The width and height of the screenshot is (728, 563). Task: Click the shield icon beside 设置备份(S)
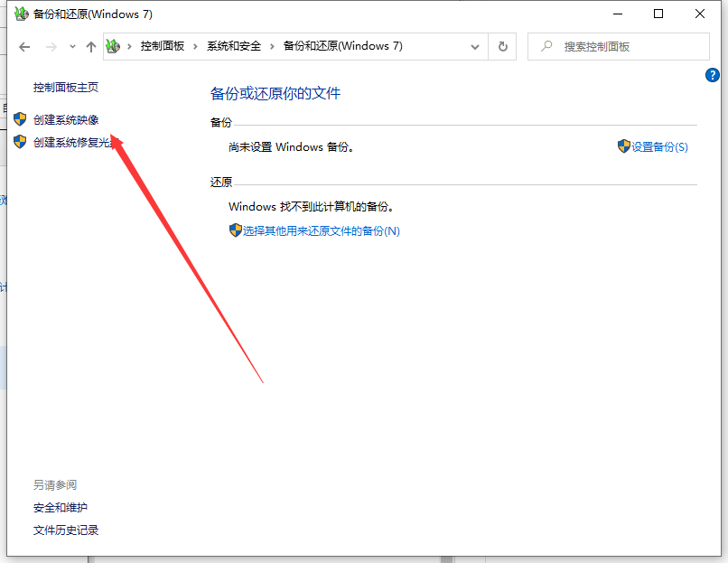(x=623, y=146)
